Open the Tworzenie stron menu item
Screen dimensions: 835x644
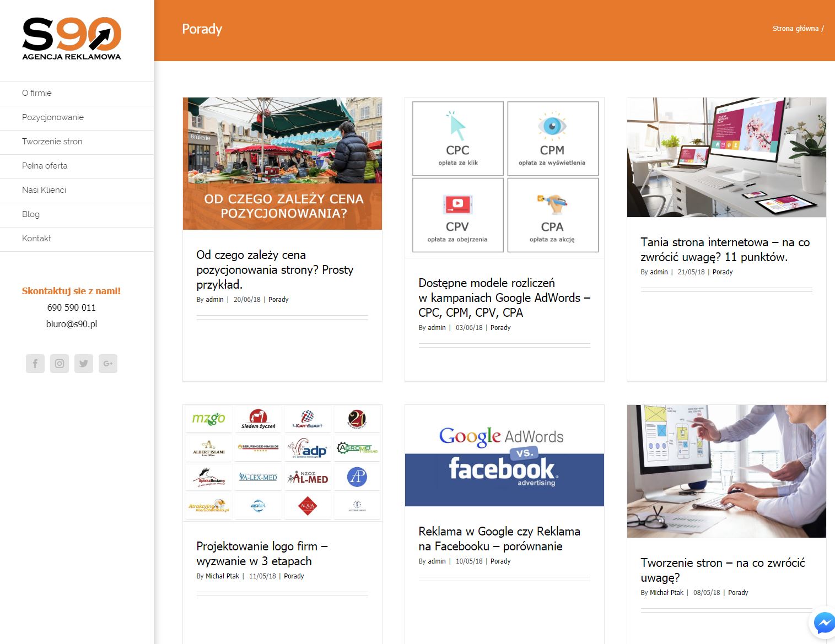[x=77, y=142]
